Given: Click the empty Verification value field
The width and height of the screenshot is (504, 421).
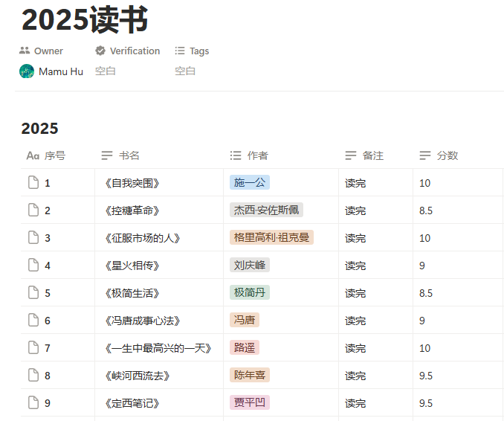Looking at the screenshot, I should pos(106,71).
